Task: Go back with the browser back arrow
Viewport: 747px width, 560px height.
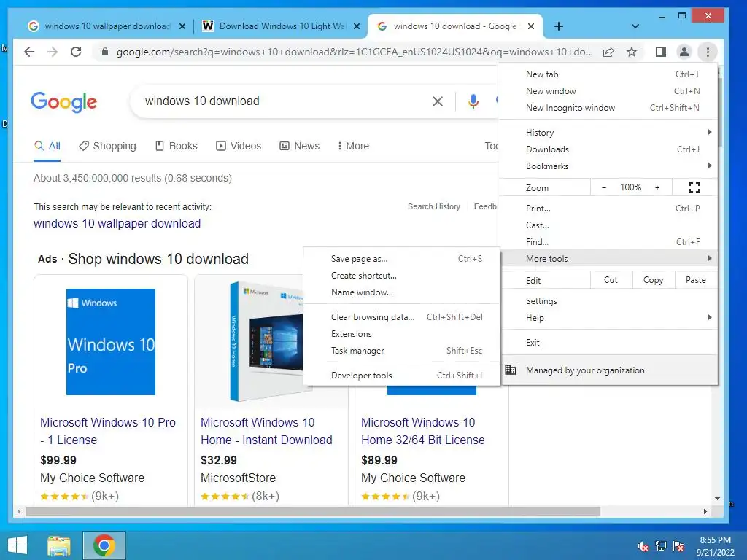Action: tap(29, 52)
